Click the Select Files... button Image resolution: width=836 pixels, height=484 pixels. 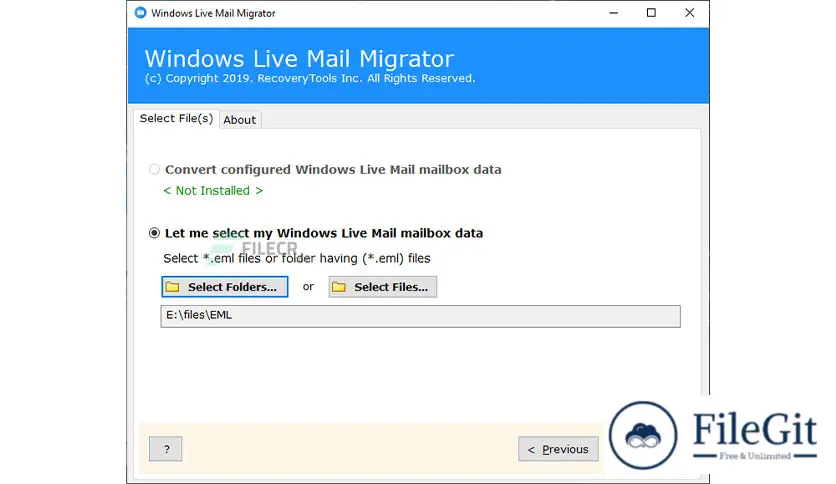(382, 287)
